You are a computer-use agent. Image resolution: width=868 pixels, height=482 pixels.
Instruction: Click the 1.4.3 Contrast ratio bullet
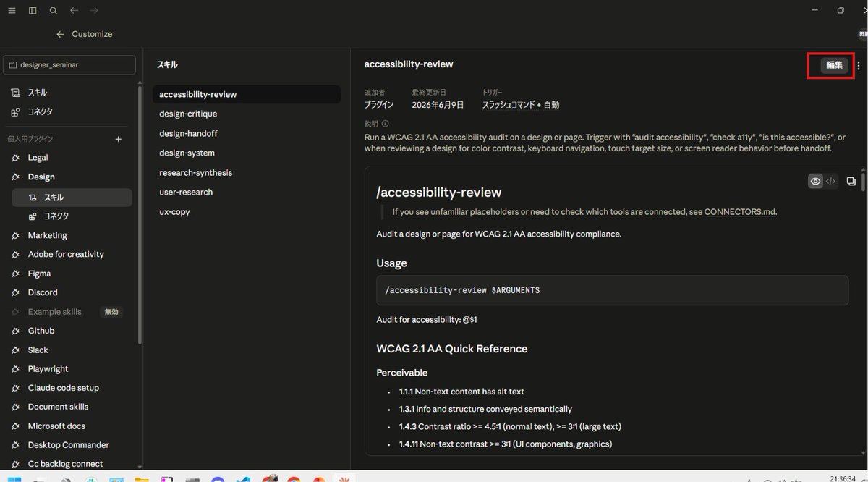pyautogui.click(x=510, y=426)
